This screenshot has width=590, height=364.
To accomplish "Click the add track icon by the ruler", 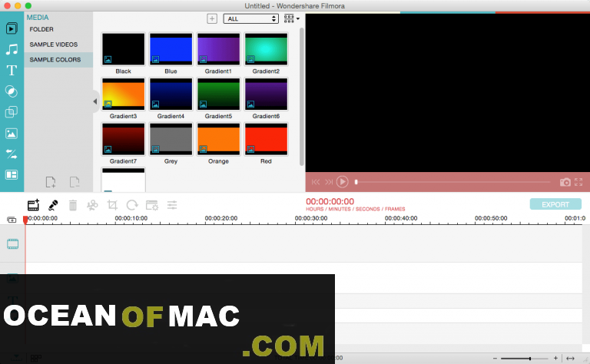I will (x=12, y=220).
